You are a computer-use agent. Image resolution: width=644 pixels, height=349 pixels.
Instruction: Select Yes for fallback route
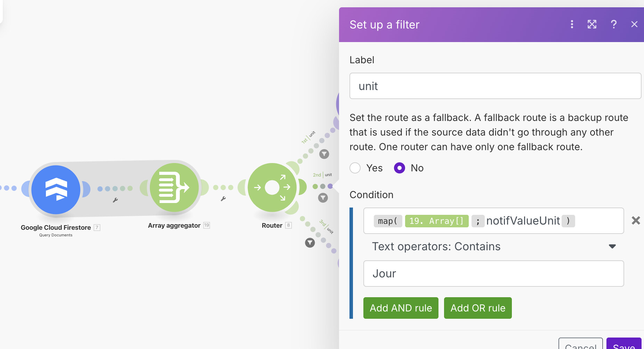coord(355,168)
